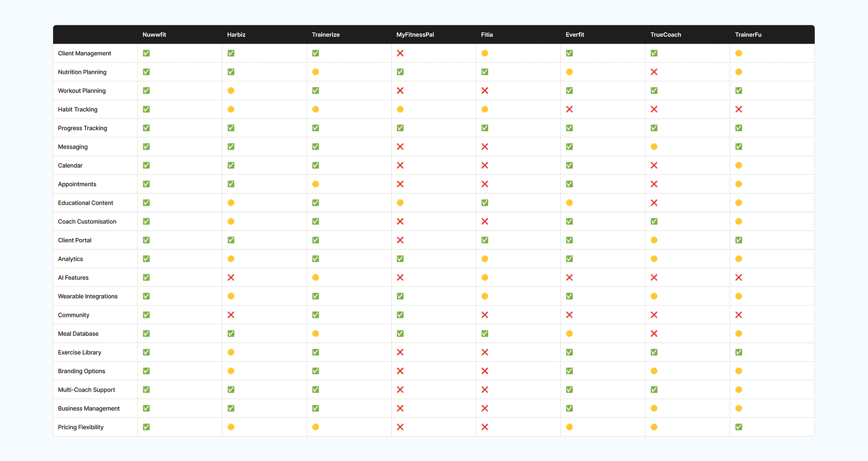Click the green check for TrainerFu Progress Tracking
The image size is (868, 461).
pos(738,128)
